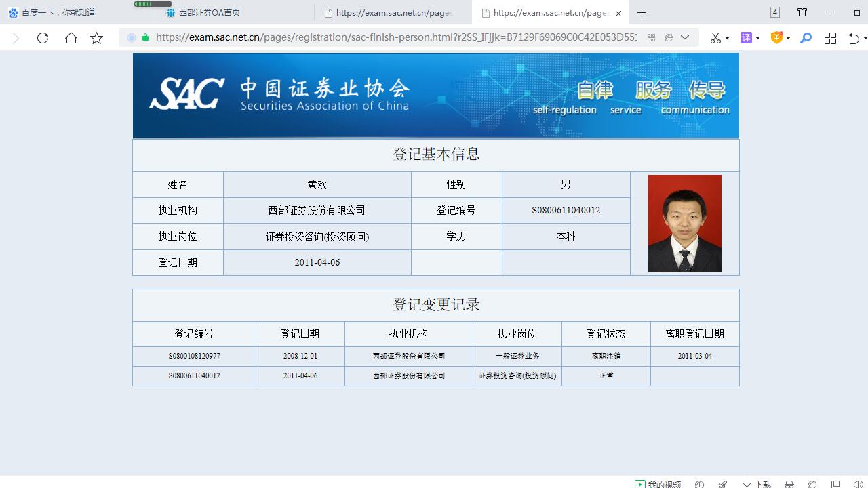Viewport: 868px width, 488px height.
Task: Click the QR code icon in address bar
Action: click(651, 38)
